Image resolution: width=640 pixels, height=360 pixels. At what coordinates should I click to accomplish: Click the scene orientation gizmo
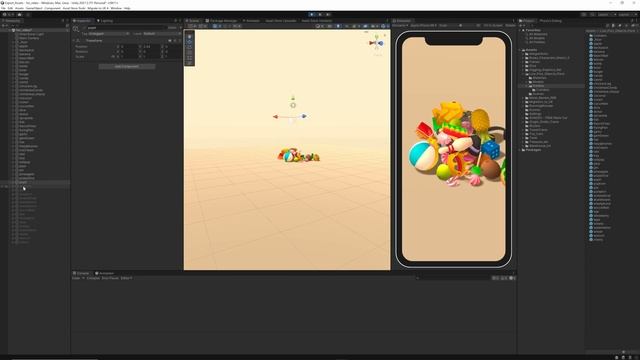376,43
